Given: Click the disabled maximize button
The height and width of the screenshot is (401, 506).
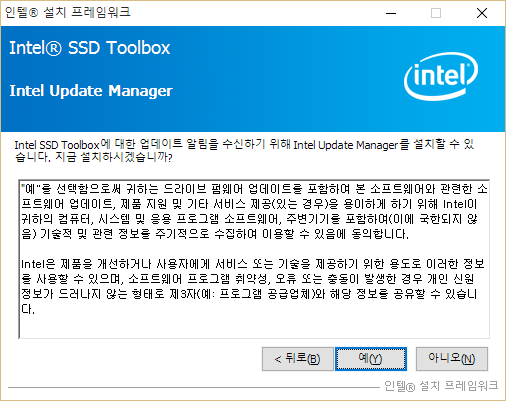Looking at the screenshot, I should pyautogui.click(x=436, y=13).
